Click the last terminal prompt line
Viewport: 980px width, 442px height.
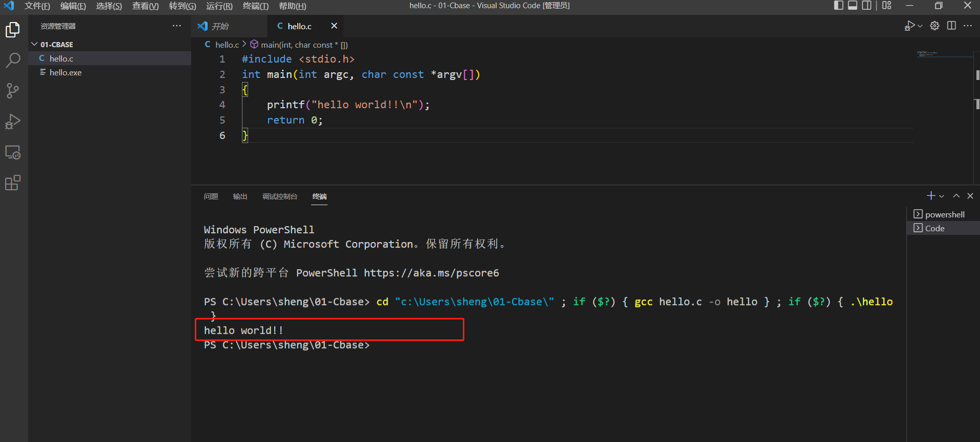(x=287, y=345)
